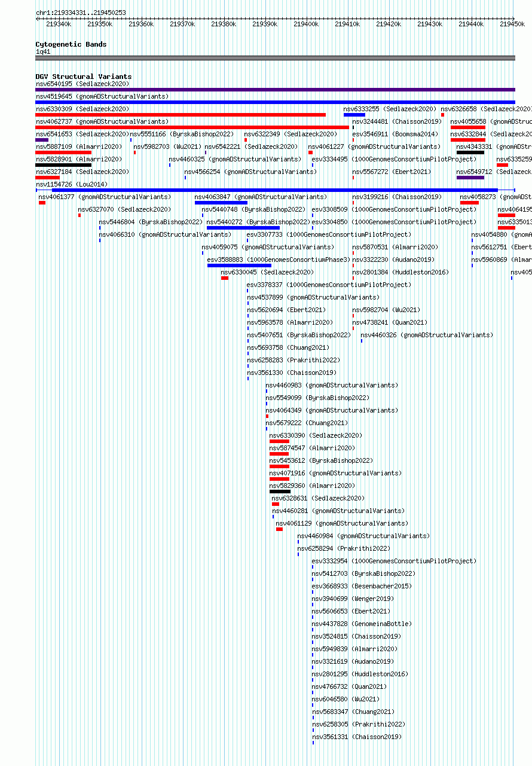Click the black nsv4343331 variant bar
532x766 pixels.
pyautogui.click(x=470, y=152)
